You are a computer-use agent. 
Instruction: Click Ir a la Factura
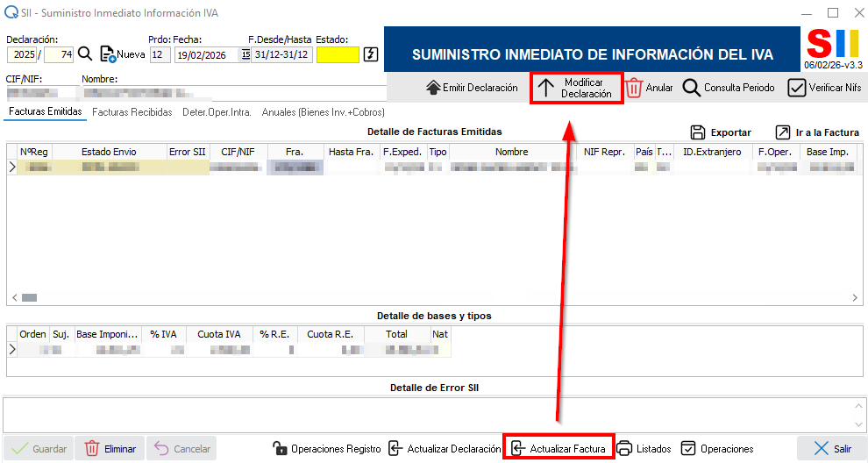coord(817,132)
